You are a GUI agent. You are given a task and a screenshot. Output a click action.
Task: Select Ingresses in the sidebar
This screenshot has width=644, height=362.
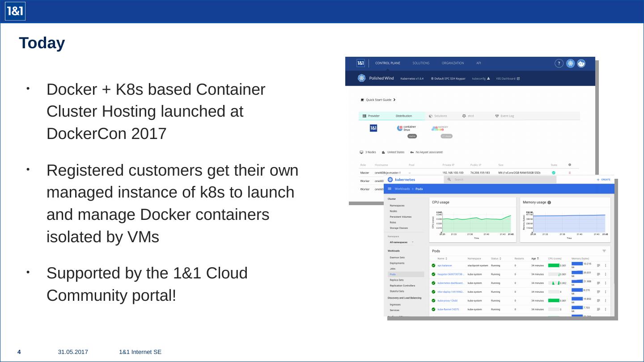point(395,305)
